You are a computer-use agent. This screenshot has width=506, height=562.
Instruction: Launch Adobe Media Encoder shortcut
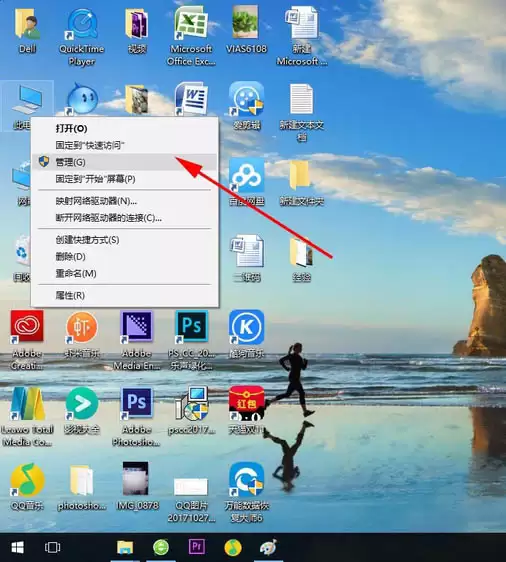137,326
